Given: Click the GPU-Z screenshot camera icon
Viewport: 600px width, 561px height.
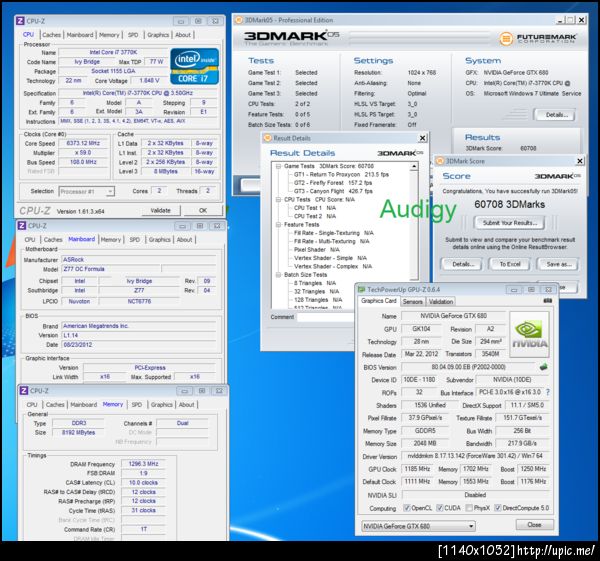Looking at the screenshot, I should tap(548, 301).
